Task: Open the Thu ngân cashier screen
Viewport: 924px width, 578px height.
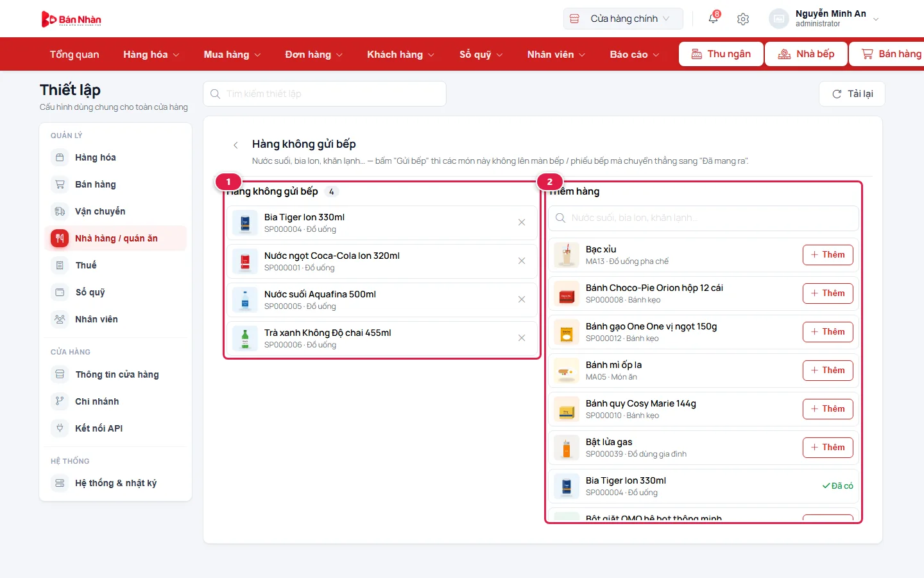Action: [721, 54]
